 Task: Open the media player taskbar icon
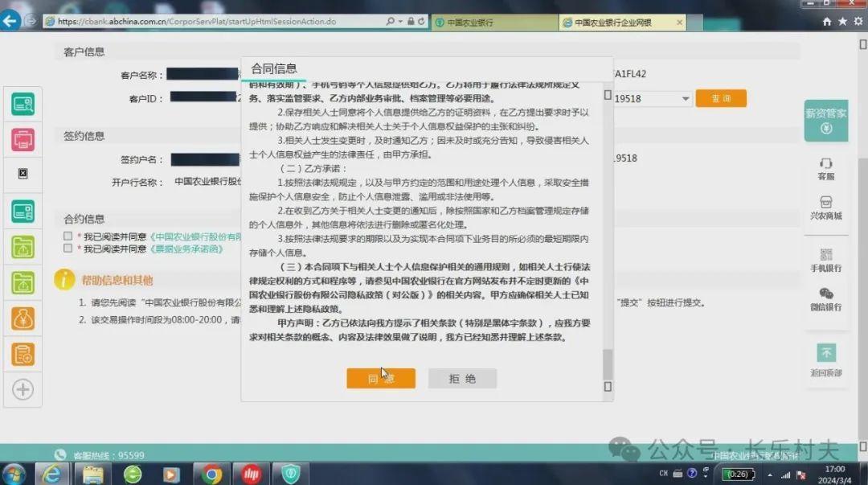(x=171, y=474)
